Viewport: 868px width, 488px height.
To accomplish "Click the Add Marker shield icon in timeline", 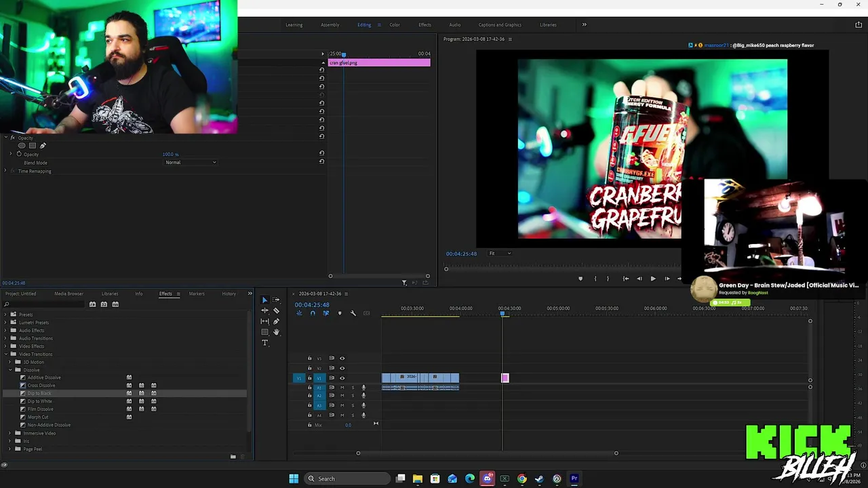I will tap(340, 313).
